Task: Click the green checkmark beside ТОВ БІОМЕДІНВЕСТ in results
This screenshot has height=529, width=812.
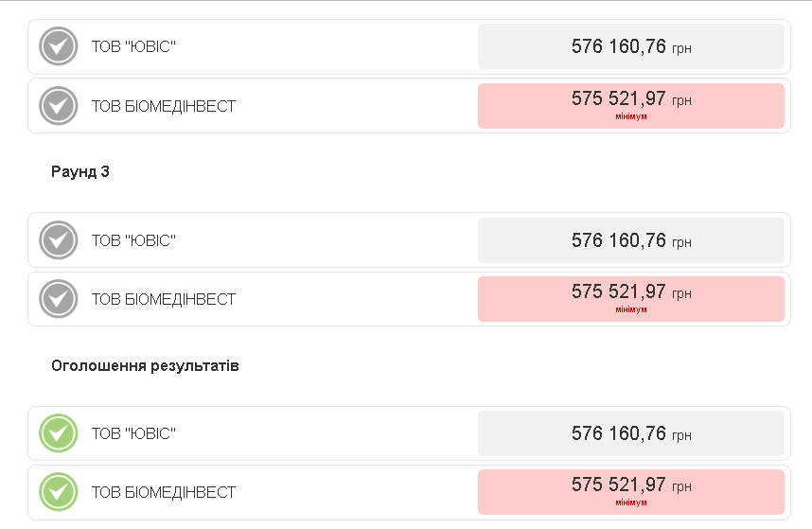Action: pos(58,492)
